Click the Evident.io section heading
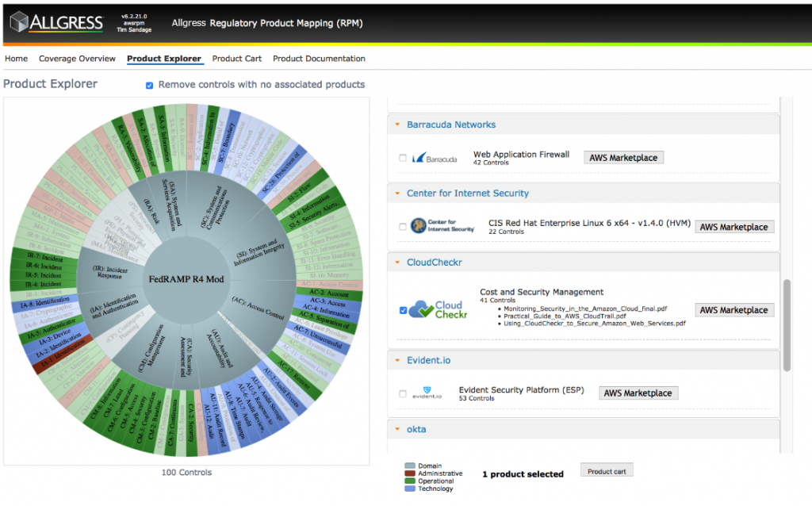This screenshot has height=506, width=812. click(x=428, y=361)
